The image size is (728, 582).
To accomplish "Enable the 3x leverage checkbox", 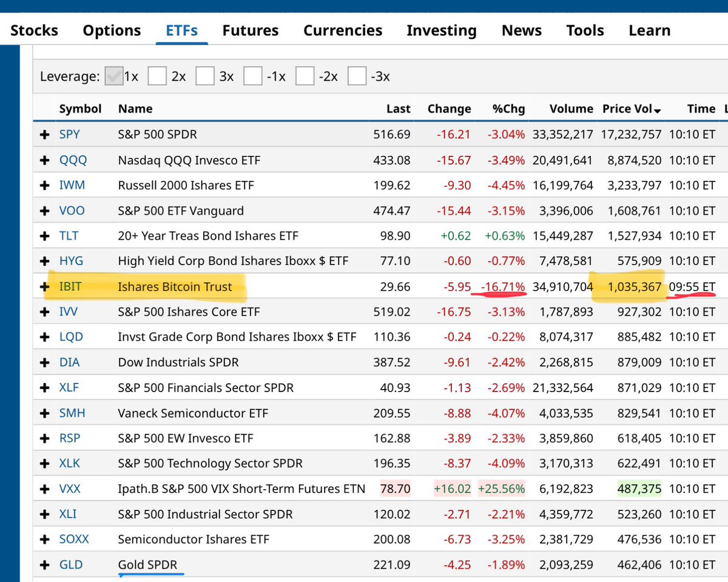I will (x=205, y=76).
